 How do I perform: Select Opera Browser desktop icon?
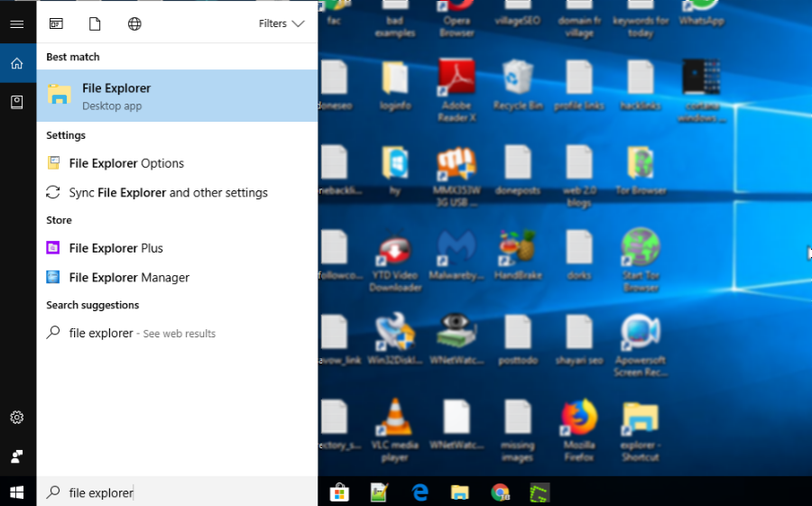click(x=457, y=18)
